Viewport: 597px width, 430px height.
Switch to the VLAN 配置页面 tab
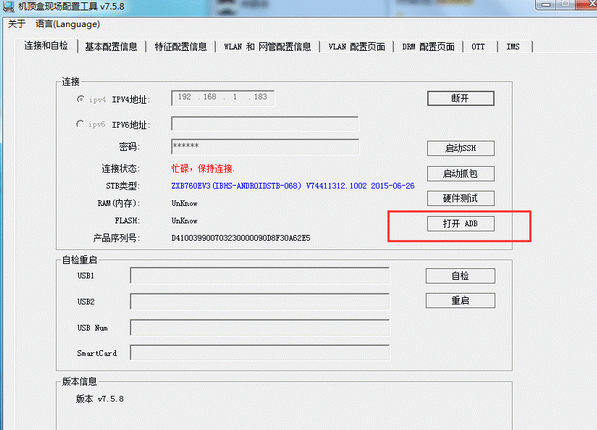coord(357,47)
